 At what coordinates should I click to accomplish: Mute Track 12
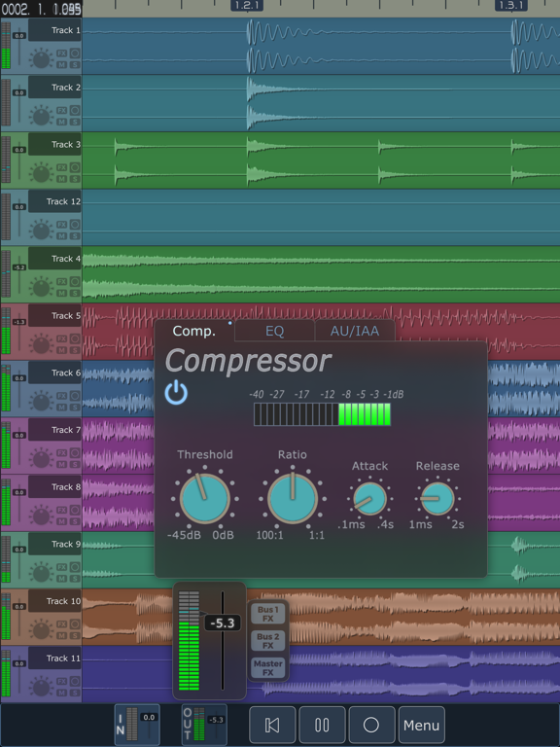pos(62,235)
